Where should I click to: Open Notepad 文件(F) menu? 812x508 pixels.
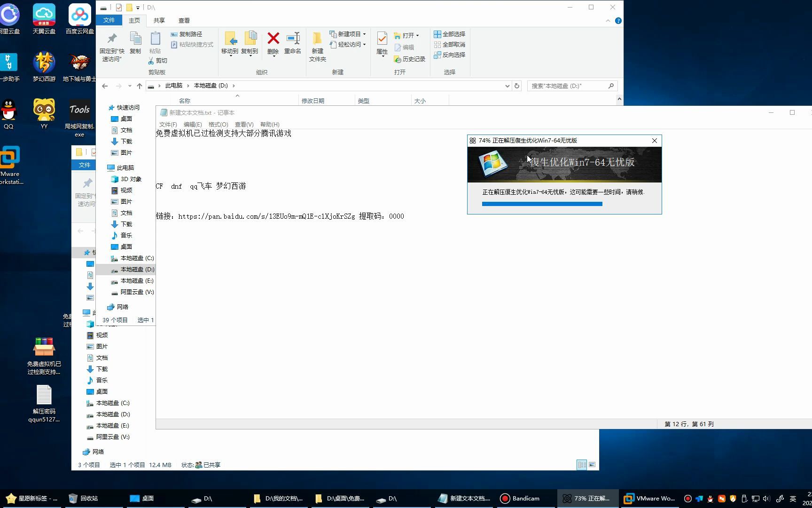[x=168, y=124]
